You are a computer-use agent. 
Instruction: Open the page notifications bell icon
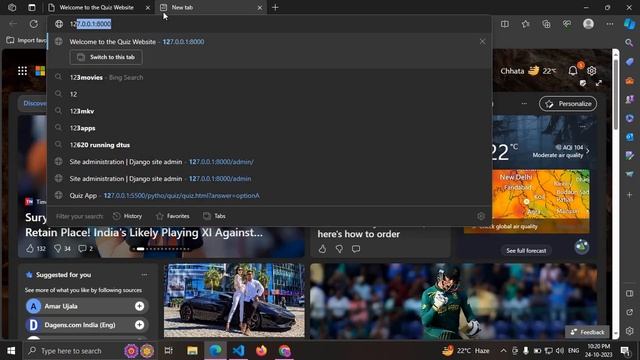pyautogui.click(x=573, y=71)
